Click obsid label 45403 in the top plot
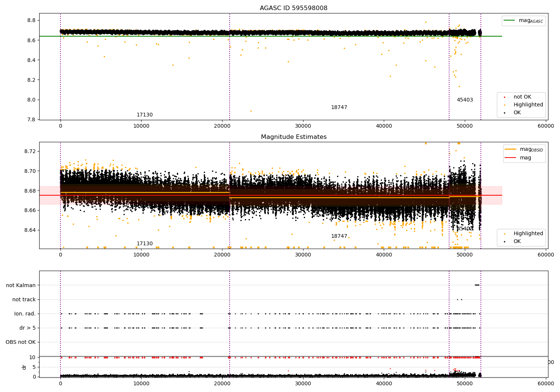 pos(465,100)
